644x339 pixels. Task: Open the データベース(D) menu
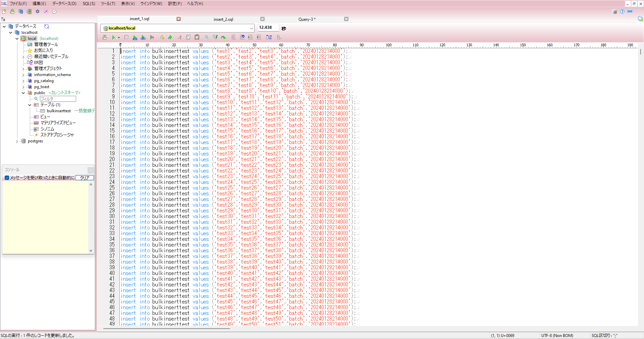[64, 4]
